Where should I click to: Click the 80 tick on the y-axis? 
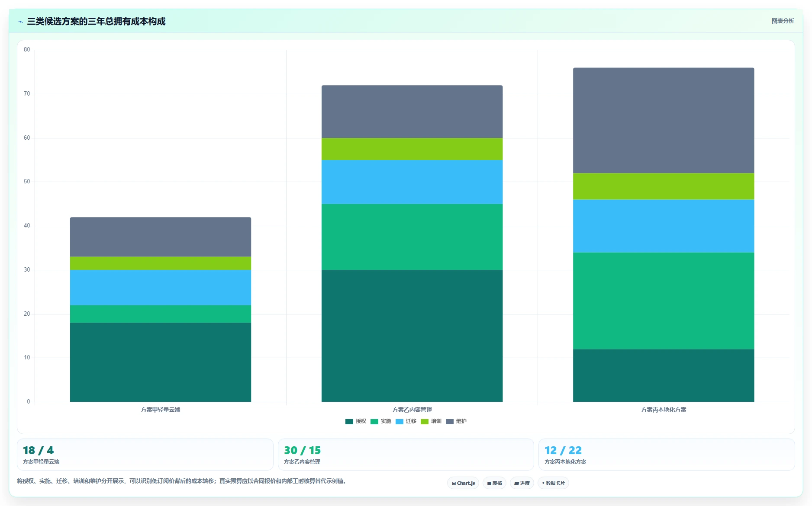pyautogui.click(x=27, y=50)
